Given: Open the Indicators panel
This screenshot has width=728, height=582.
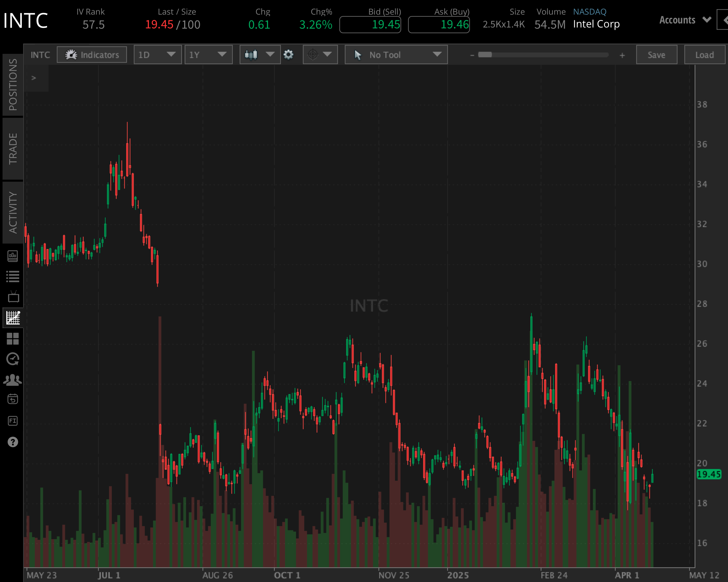Looking at the screenshot, I should click(x=92, y=54).
